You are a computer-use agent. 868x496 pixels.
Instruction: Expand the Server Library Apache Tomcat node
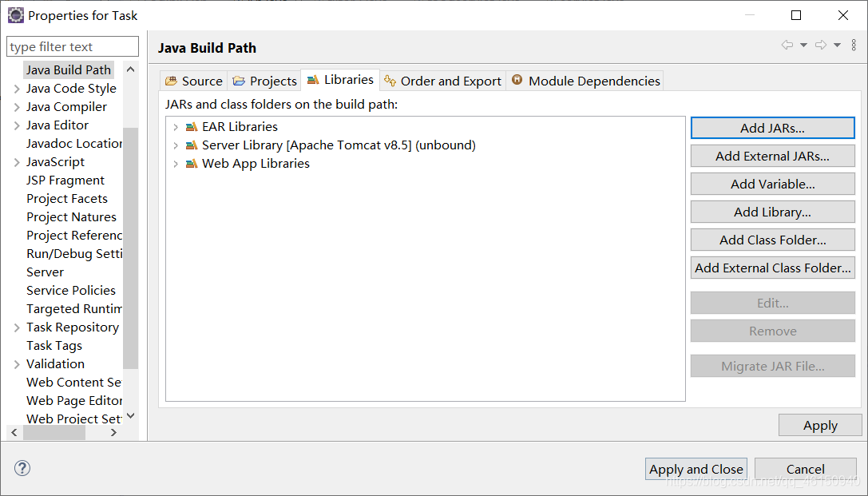176,145
